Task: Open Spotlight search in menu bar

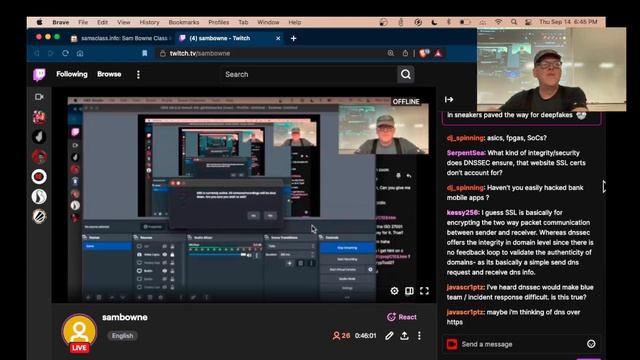Action: pos(514,22)
